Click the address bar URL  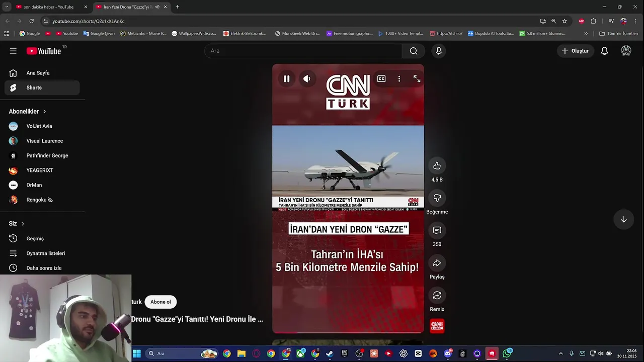pyautogui.click(x=88, y=21)
